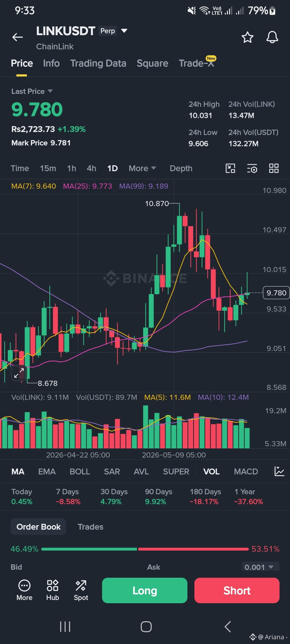Select the Trades tab
Screen dimensions: 290x644
(x=90, y=527)
